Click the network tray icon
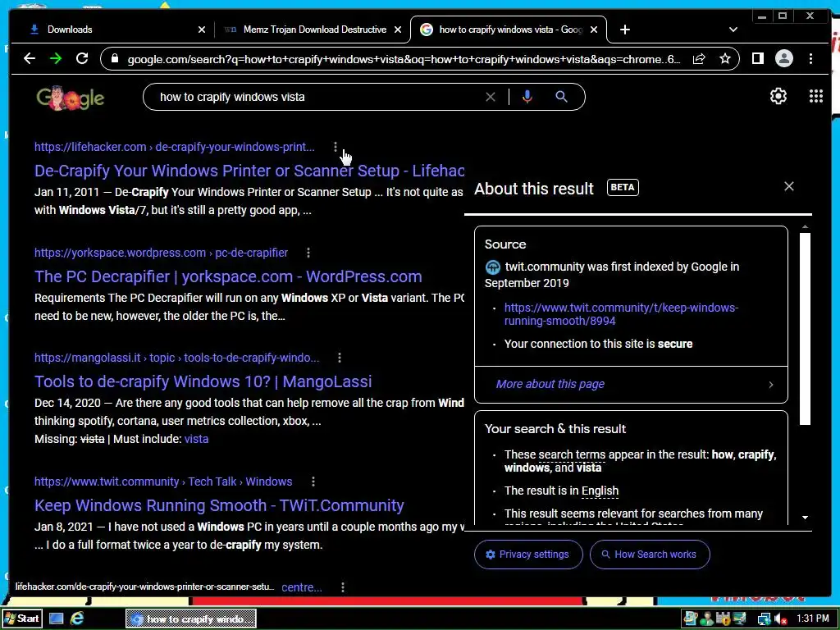 click(764, 619)
